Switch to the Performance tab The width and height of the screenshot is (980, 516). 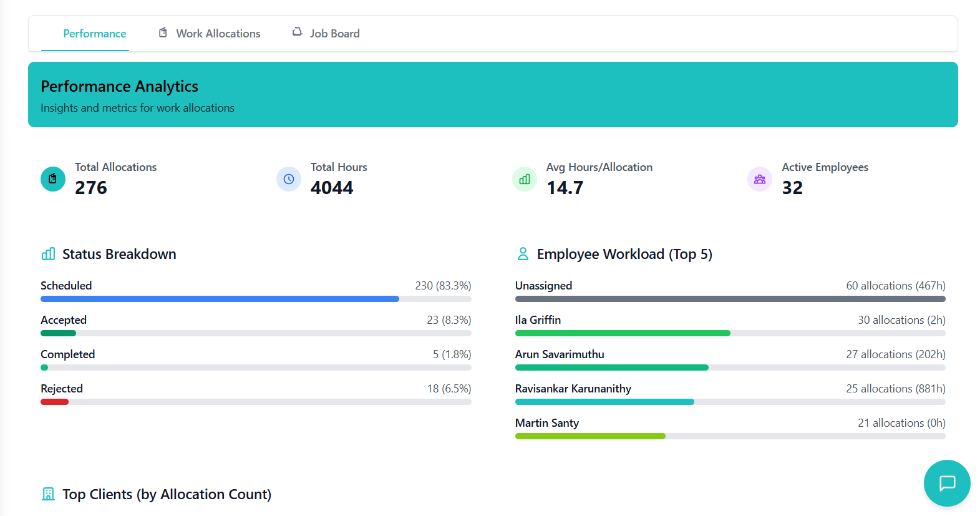(94, 34)
